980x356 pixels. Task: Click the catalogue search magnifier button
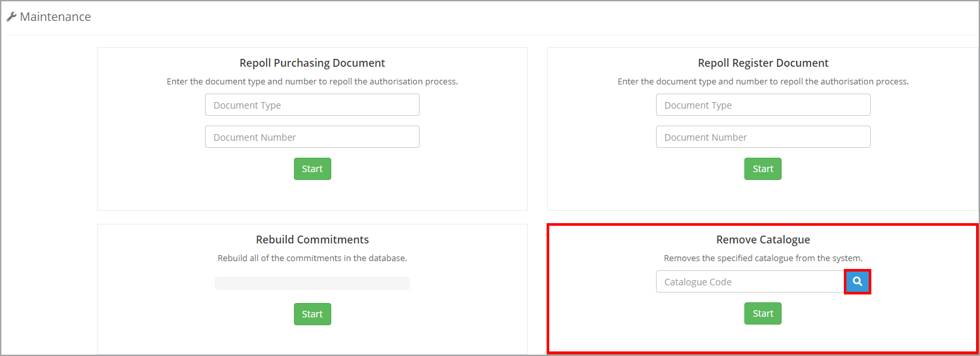click(x=858, y=282)
